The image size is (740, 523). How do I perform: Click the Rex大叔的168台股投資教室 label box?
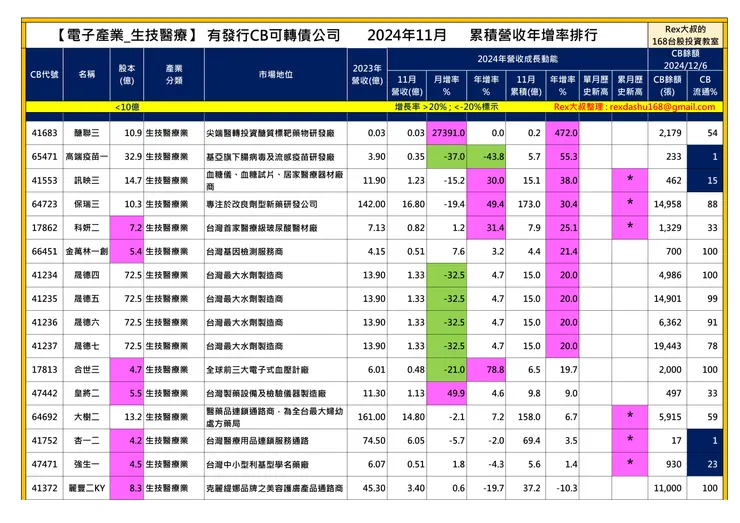(685, 35)
